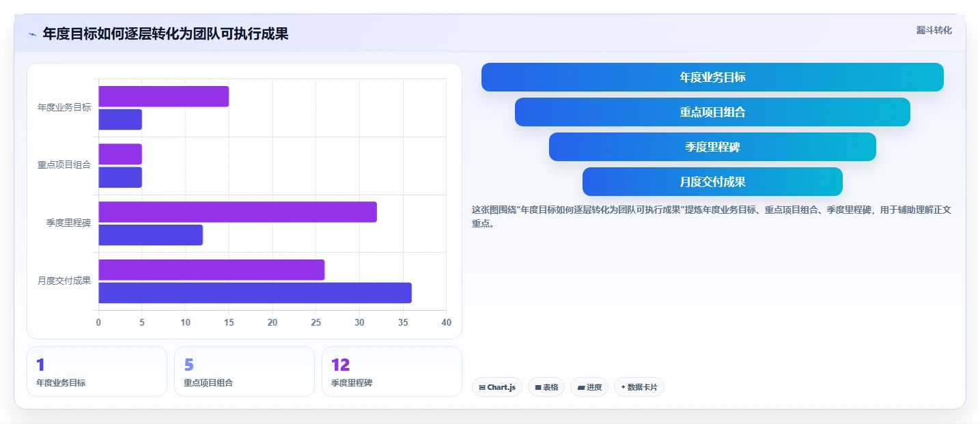Click the 年度业务目标 y-axis label

click(x=64, y=107)
